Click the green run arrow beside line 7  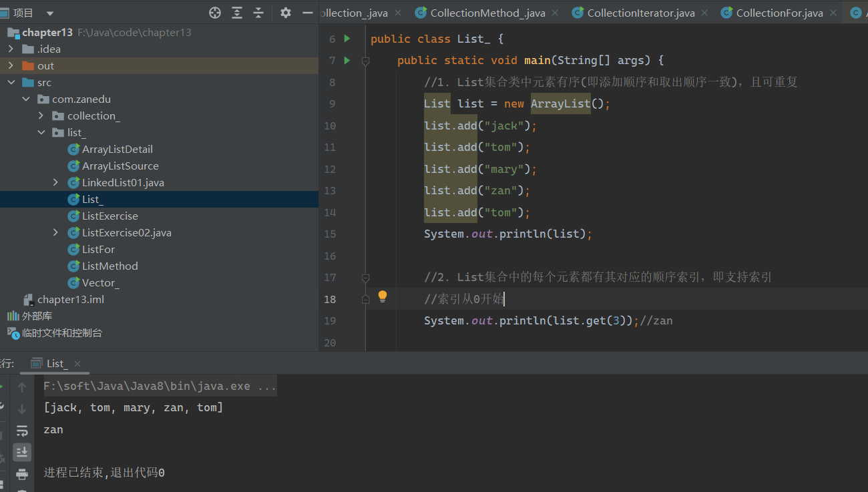pos(347,60)
